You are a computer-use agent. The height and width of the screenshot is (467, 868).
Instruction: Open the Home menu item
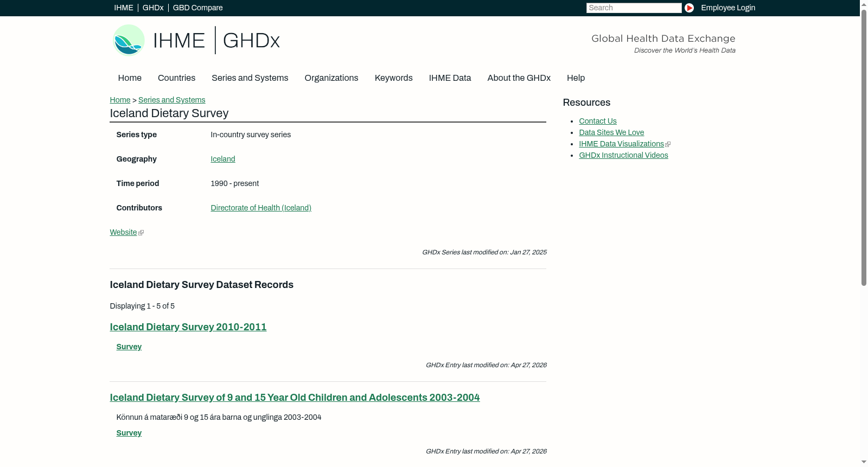[x=130, y=78]
